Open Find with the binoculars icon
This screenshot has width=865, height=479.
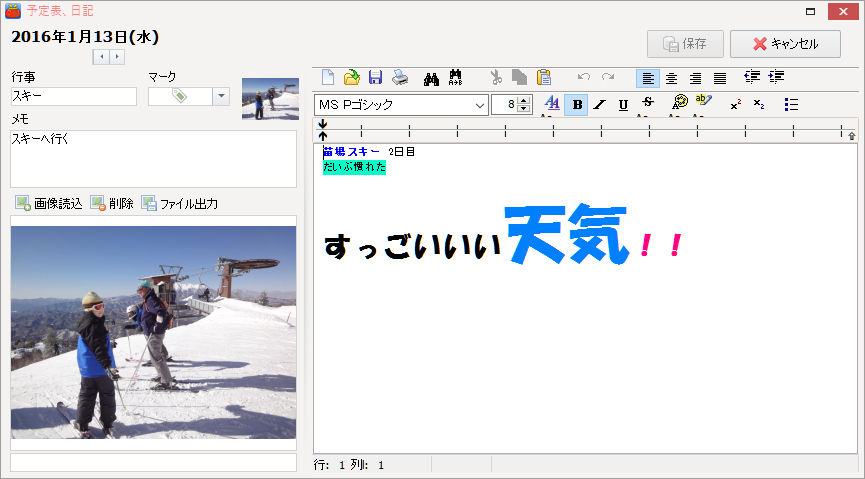pos(431,78)
